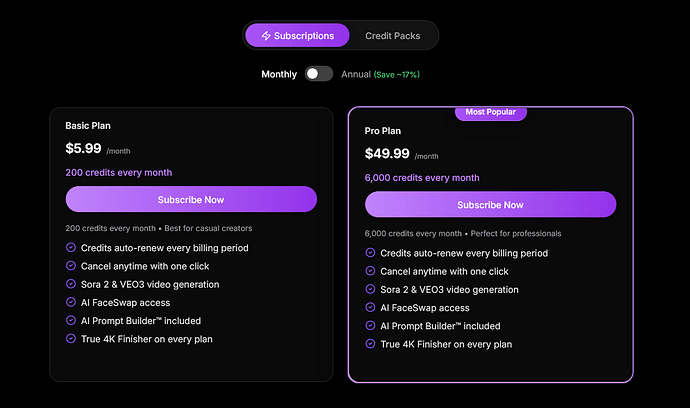Open the Credit Packs tab
This screenshot has height=408, width=690.
pos(392,36)
